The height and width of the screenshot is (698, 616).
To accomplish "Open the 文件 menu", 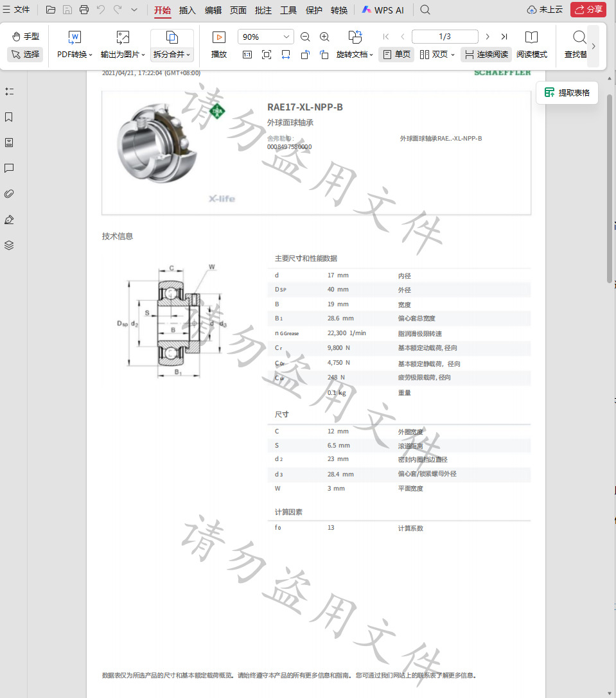I will [16, 10].
